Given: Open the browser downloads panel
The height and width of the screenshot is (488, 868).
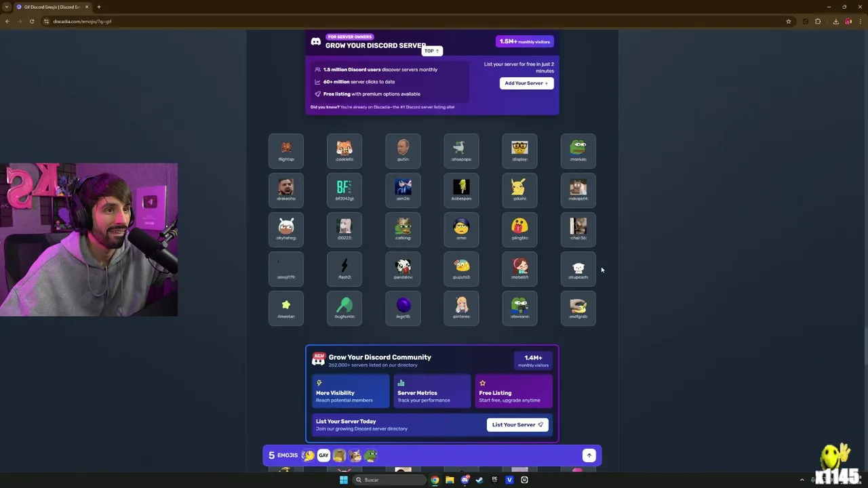Looking at the screenshot, I should point(835,21).
